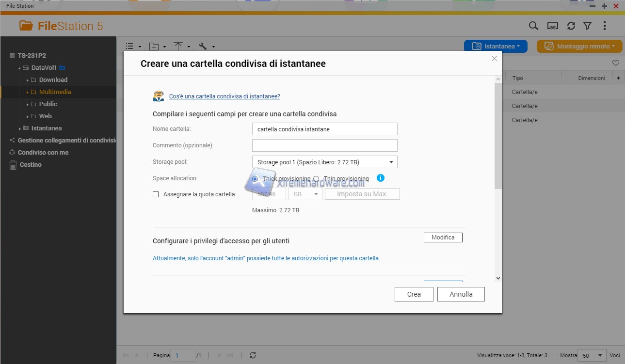Click the blue info icon beside provisioning

(381, 178)
